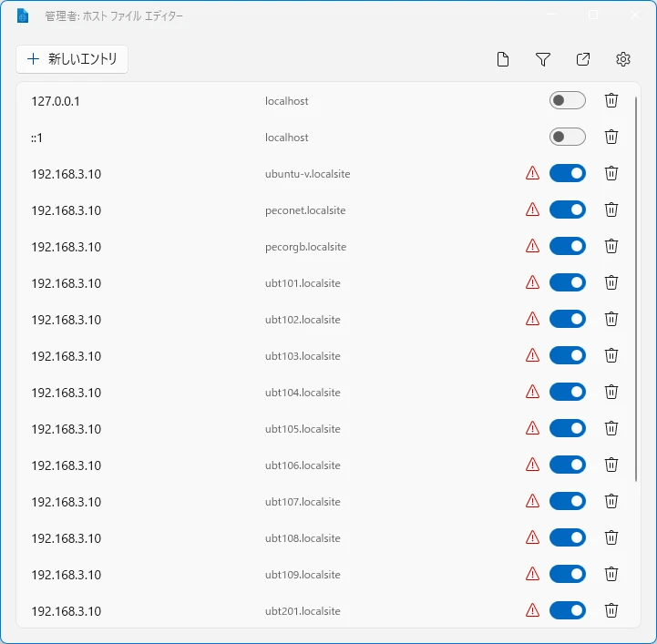Click the 新しいエントリ button
This screenshot has height=644, width=657.
[x=72, y=59]
